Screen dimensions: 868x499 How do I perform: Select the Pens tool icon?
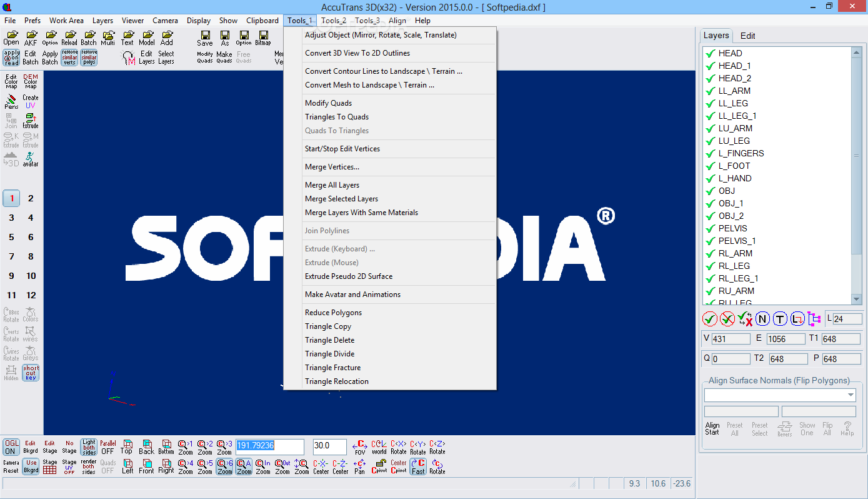click(x=11, y=101)
